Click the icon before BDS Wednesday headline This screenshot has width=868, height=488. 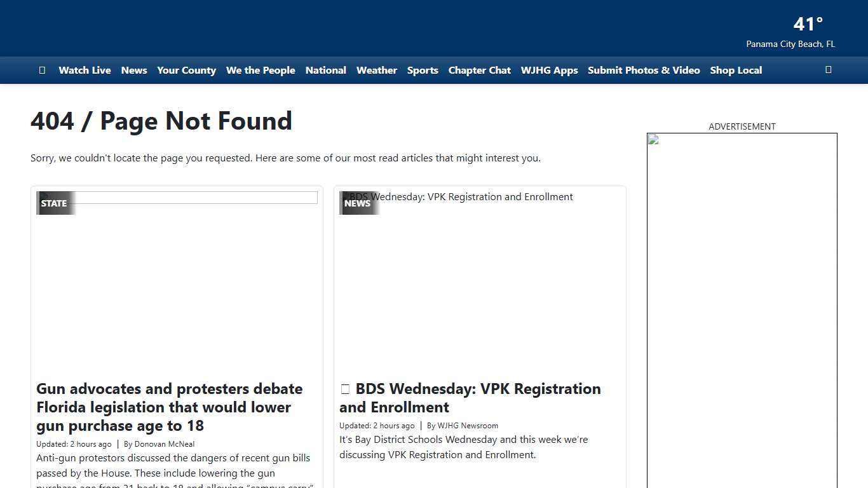pyautogui.click(x=344, y=388)
